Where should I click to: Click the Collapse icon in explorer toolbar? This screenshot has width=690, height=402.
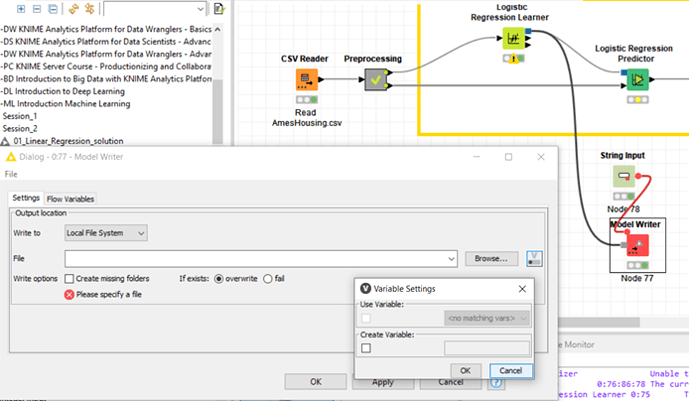pyautogui.click(x=37, y=9)
